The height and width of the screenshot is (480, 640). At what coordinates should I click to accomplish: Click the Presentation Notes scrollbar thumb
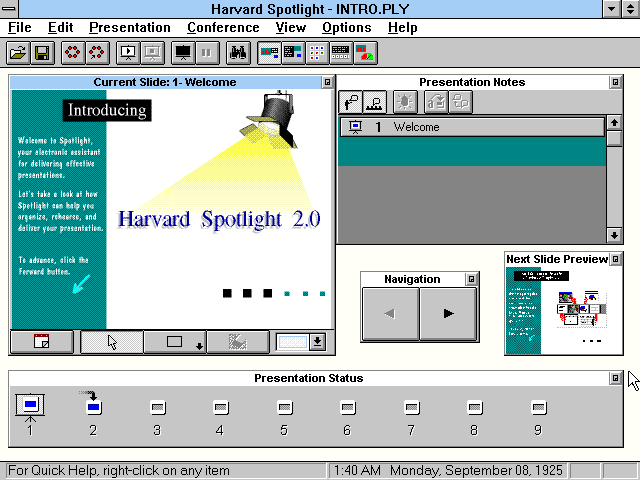(x=614, y=138)
